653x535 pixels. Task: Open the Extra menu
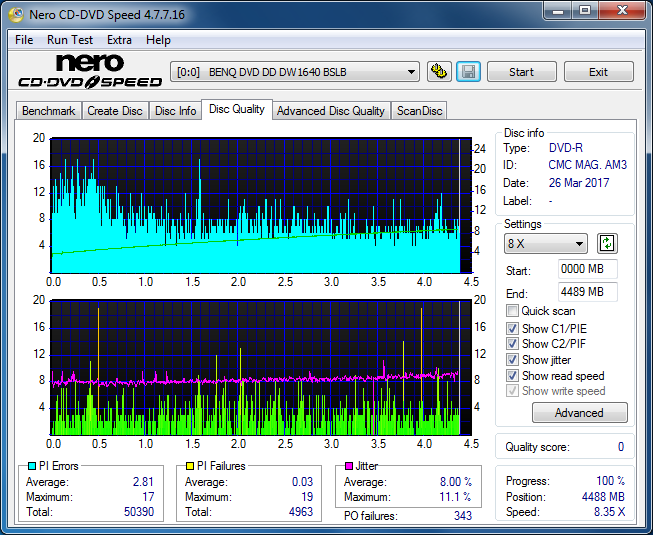click(x=119, y=40)
